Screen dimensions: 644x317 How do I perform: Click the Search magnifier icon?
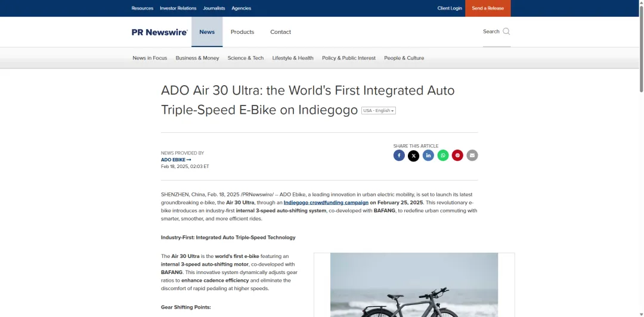[506, 32]
